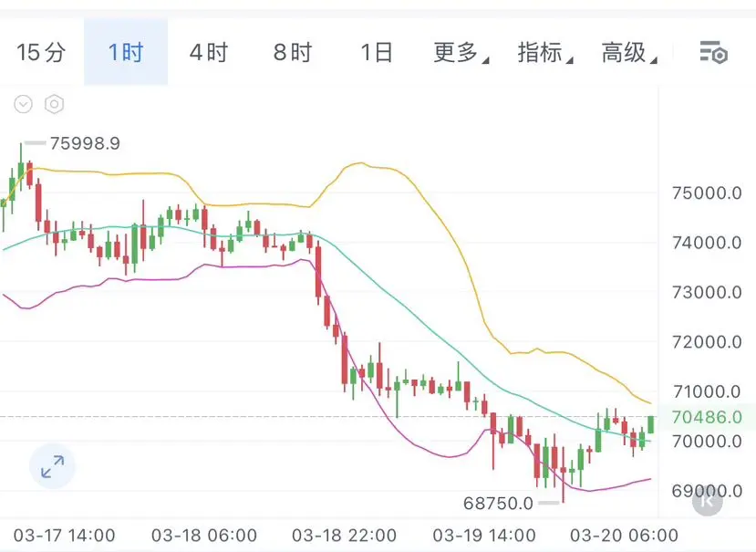Click the K logo watermark icon
Viewport: 756px width, 552px height.
[x=707, y=499]
